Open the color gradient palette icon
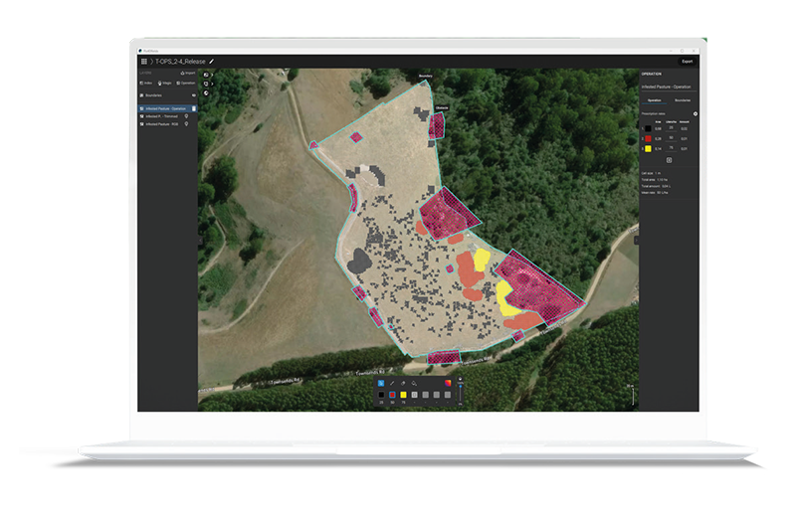 point(448,383)
